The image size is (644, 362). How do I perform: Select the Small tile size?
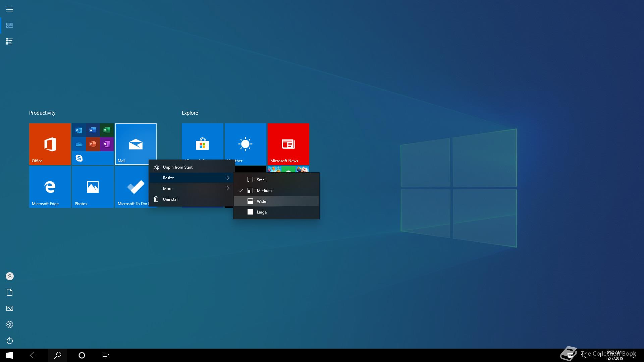(x=276, y=180)
